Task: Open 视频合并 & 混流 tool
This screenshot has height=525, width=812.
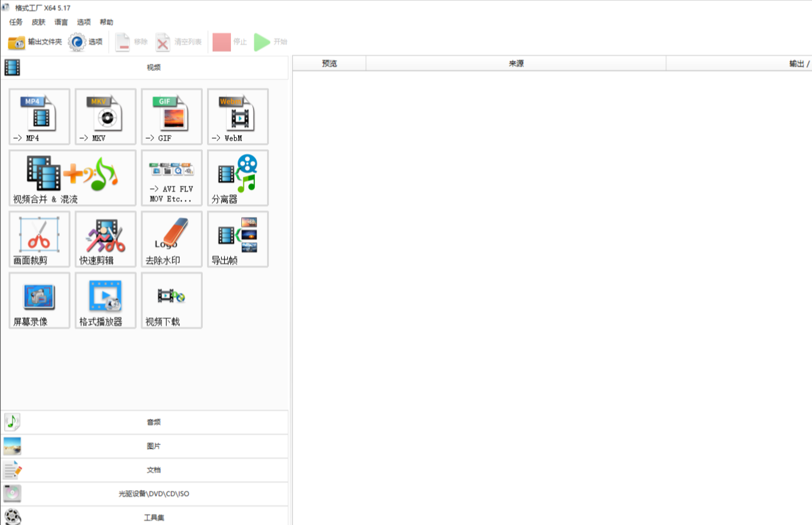Action: pyautogui.click(x=73, y=177)
